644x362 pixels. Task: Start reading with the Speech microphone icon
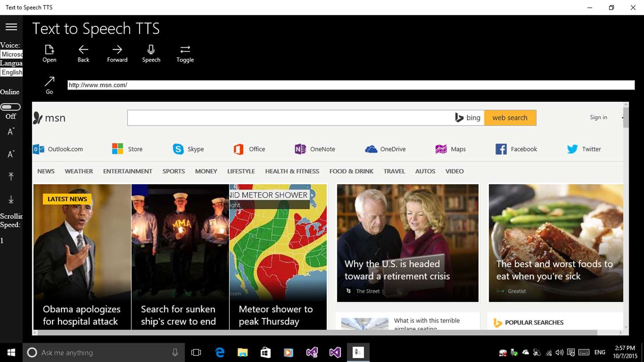[151, 50]
